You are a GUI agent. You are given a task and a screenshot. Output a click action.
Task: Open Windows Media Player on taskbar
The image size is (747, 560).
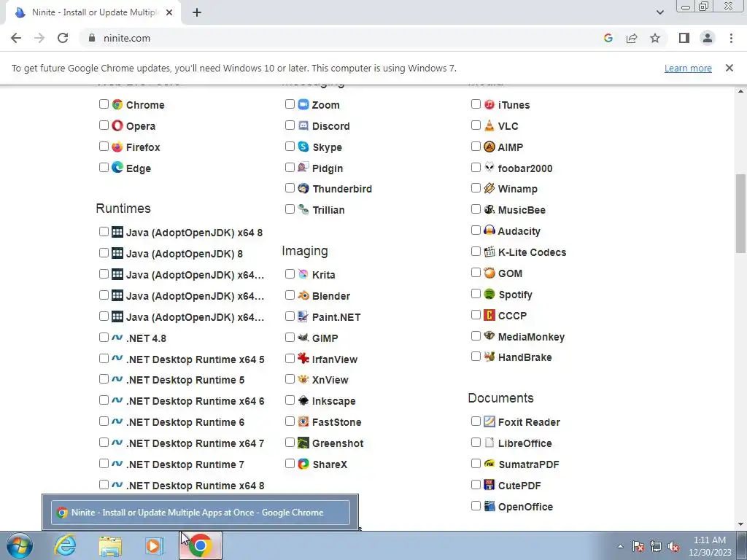[155, 545]
